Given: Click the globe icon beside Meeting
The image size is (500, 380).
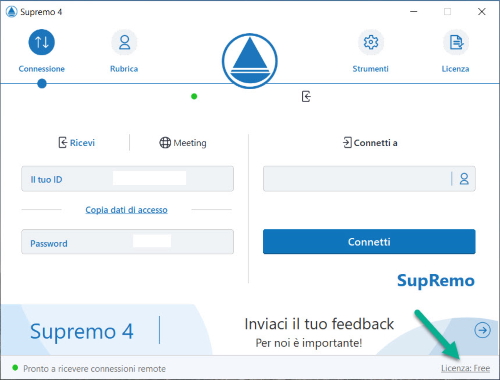Looking at the screenshot, I should 165,142.
